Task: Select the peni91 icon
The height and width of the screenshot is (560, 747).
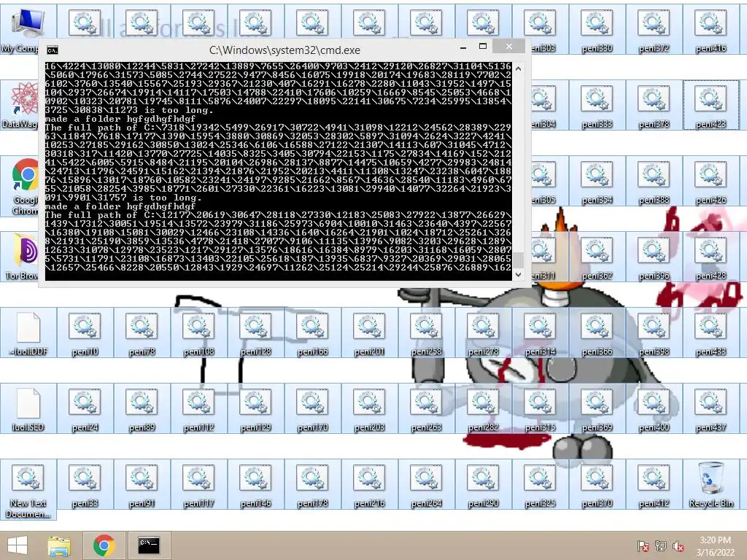Action: (142, 485)
